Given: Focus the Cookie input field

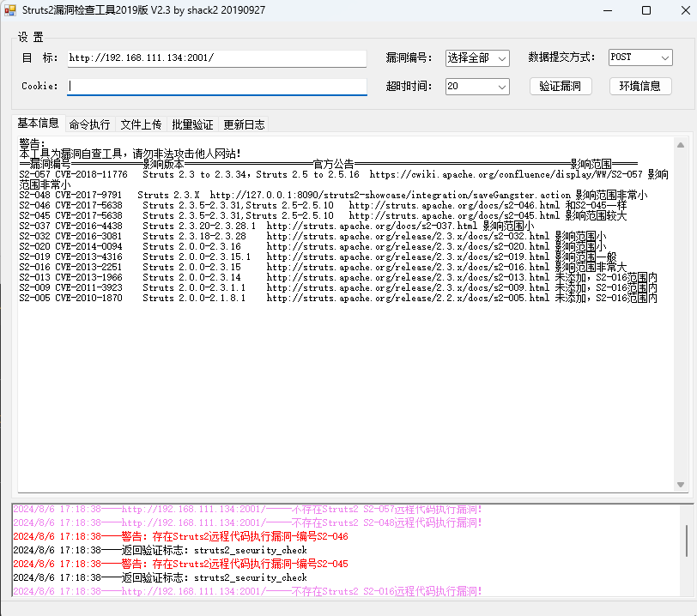Looking at the screenshot, I should tap(216, 87).
